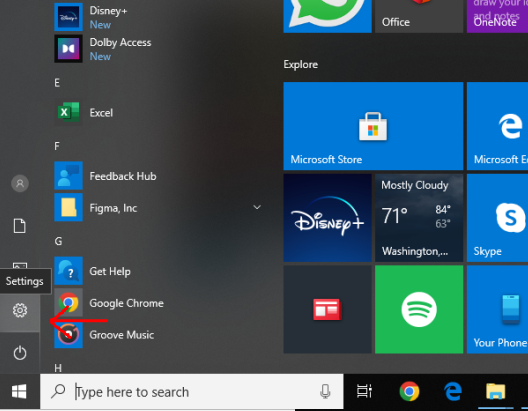Open Chrome from the taskbar

pos(409,391)
